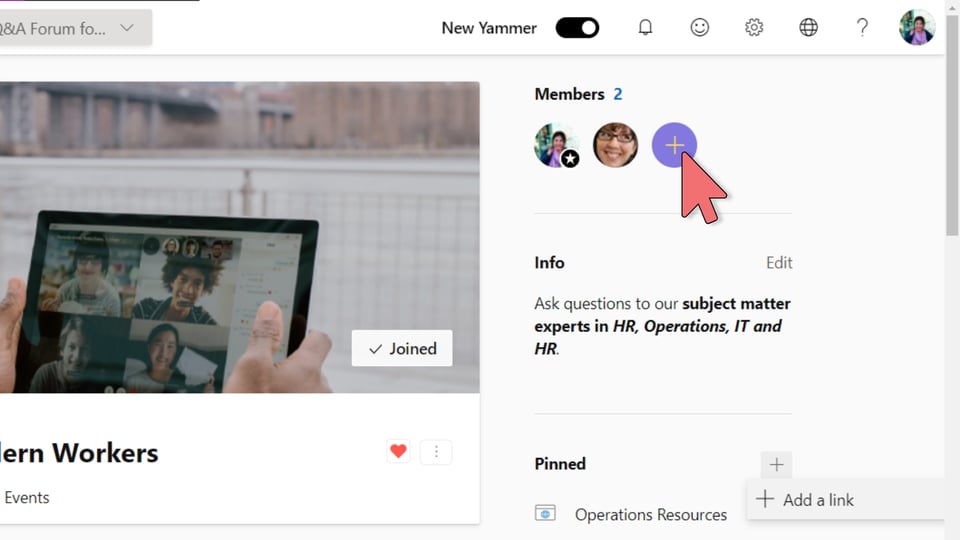Viewport: 960px width, 540px height.
Task: Open the more options vertical ellipsis
Action: click(436, 452)
